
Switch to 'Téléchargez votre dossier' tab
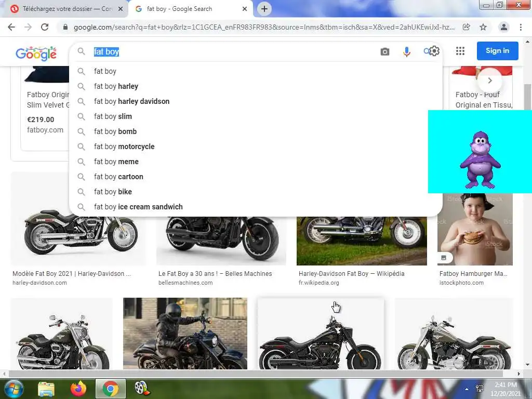(x=64, y=9)
